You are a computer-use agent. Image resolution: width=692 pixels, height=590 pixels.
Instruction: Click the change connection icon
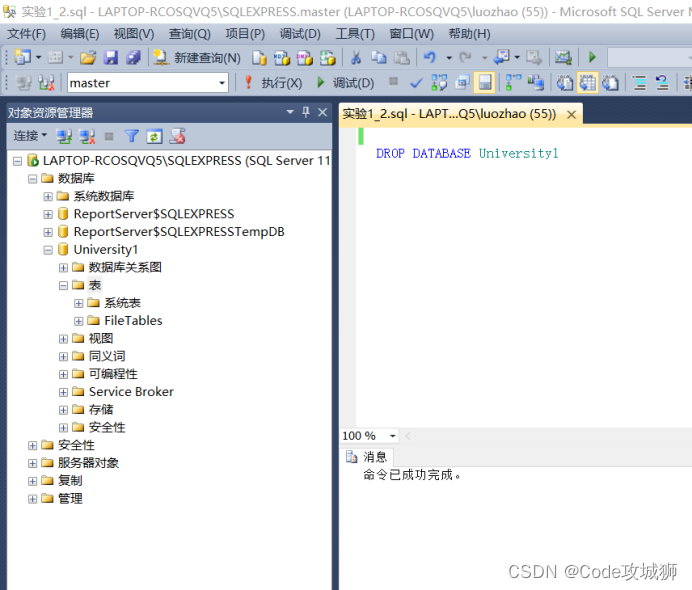46,83
